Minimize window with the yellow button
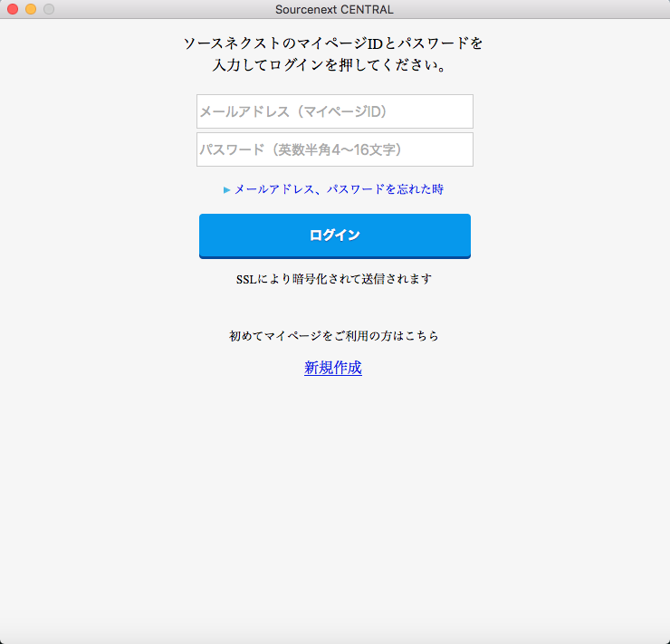The image size is (670, 644). coord(31,9)
